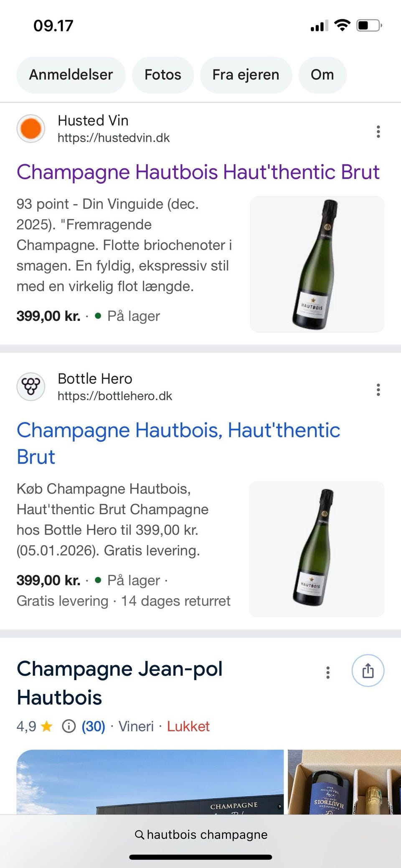Tap the yellow rating star
Viewport: 401px width, 868px height.
point(47,727)
